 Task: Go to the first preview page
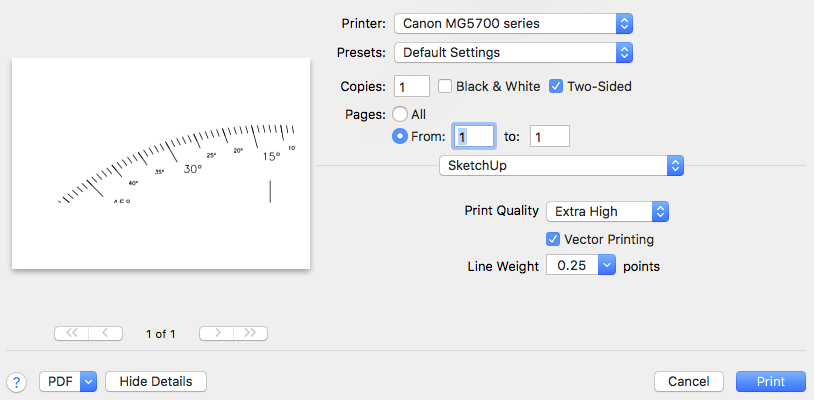click(x=72, y=333)
